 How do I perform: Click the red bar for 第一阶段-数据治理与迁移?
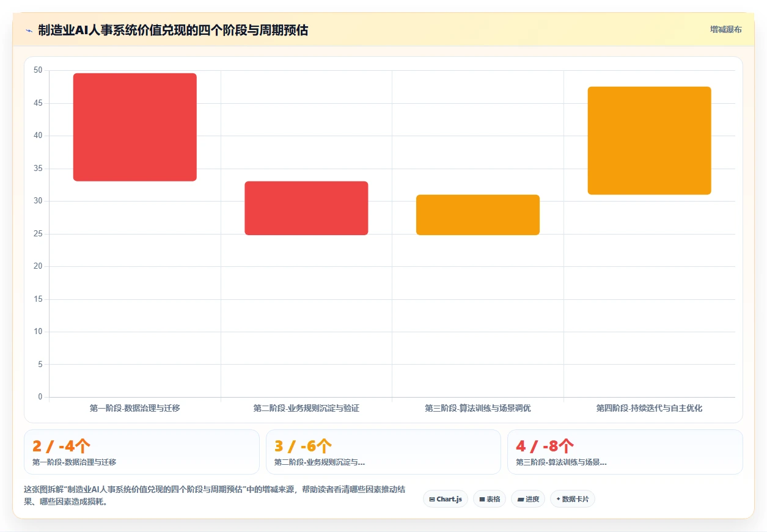(135, 127)
